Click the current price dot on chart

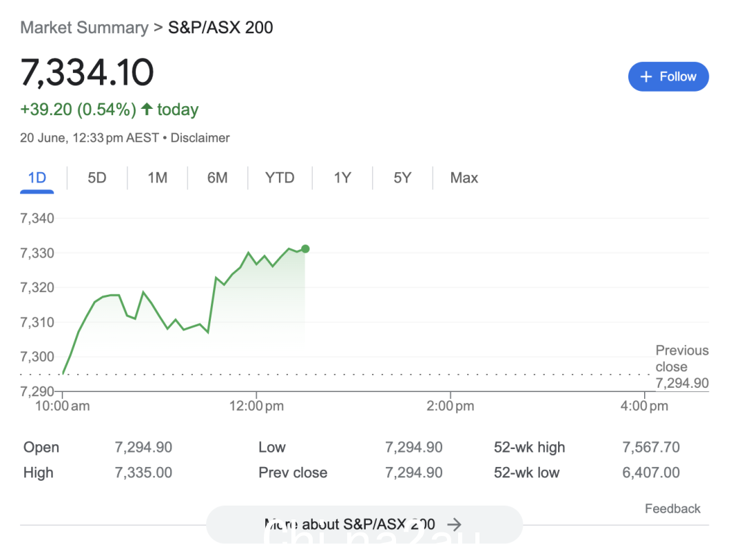(x=305, y=249)
